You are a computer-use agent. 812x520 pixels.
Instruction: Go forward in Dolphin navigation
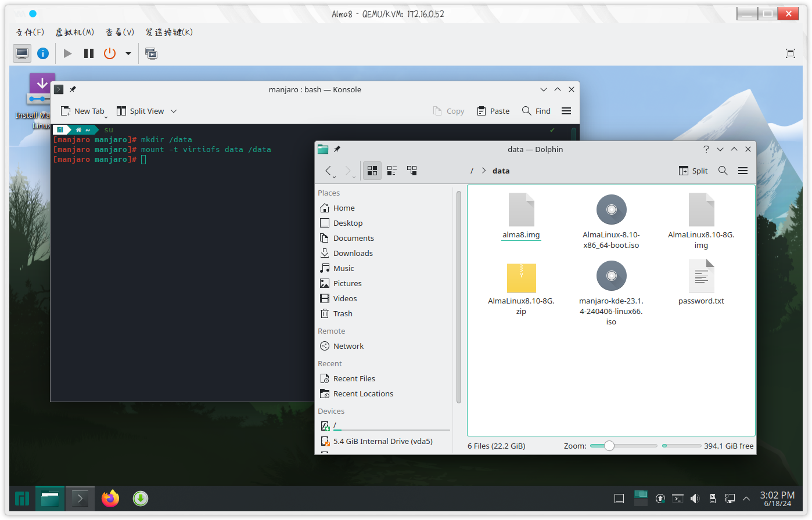pyautogui.click(x=348, y=171)
